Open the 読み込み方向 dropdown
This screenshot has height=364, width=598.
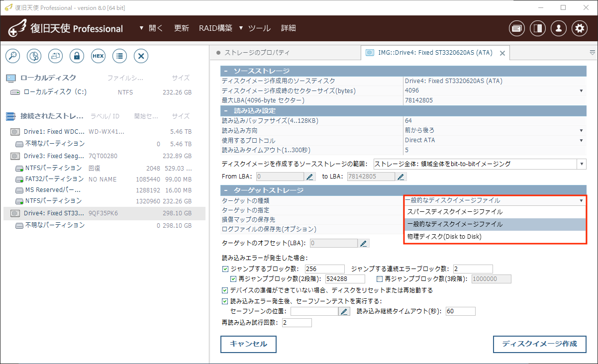(581, 131)
